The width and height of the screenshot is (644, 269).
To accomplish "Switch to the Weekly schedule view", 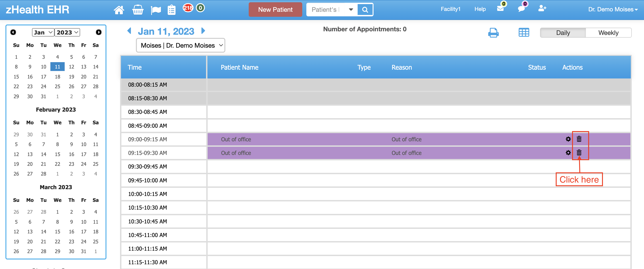I will (x=609, y=32).
